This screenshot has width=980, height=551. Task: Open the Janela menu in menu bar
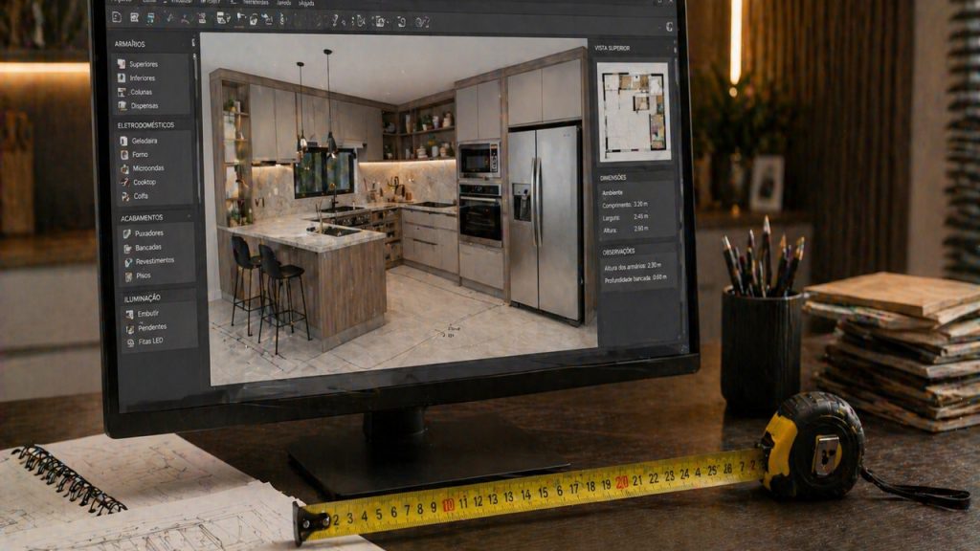point(283,3)
